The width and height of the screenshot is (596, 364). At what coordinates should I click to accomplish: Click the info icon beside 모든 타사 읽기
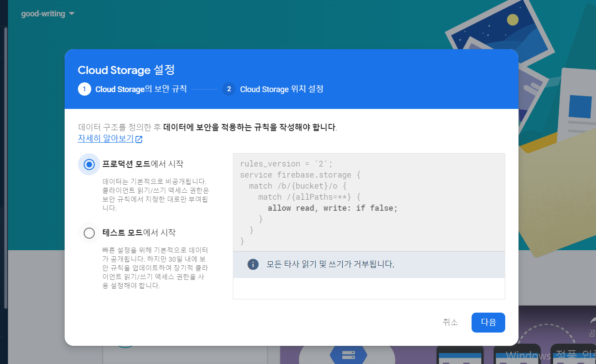253,265
